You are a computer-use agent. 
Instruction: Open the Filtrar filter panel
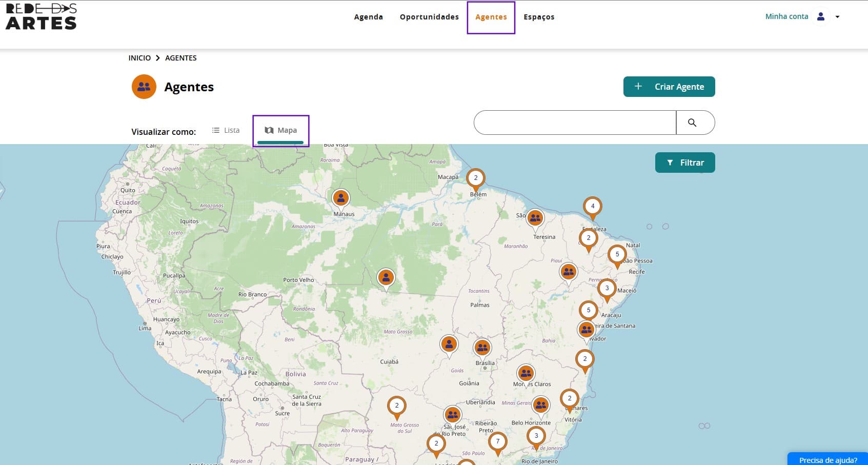coord(684,163)
